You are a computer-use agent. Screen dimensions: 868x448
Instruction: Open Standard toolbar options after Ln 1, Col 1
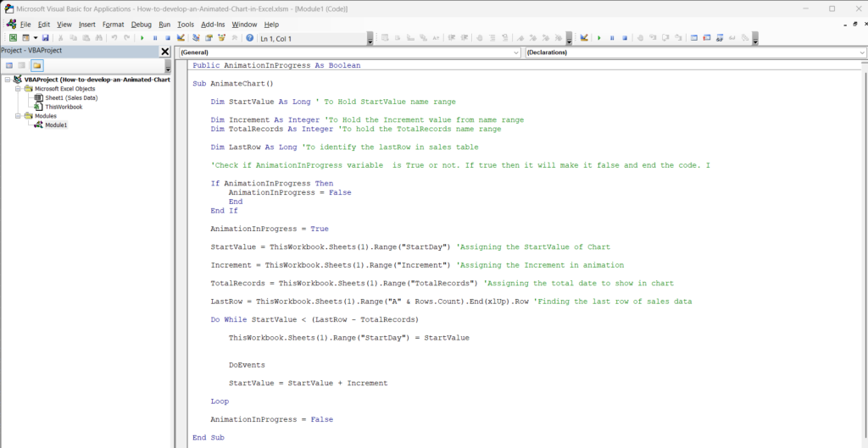pos(370,39)
